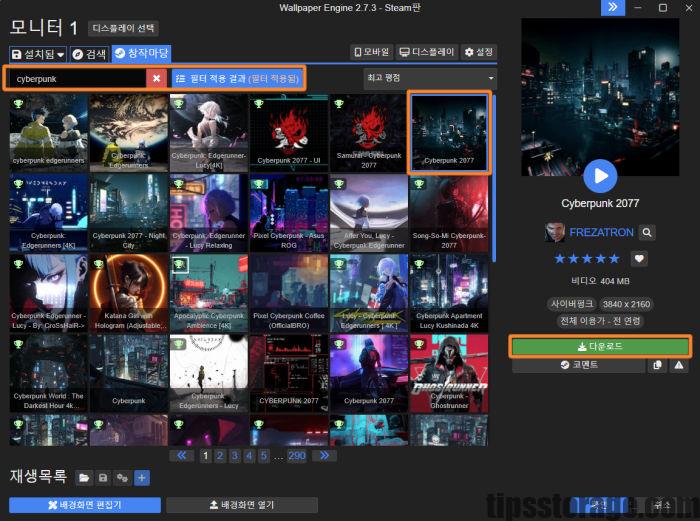Image resolution: width=700 pixels, height=521 pixels.
Task: Click the cyberpunk search input field
Action: pos(78,79)
